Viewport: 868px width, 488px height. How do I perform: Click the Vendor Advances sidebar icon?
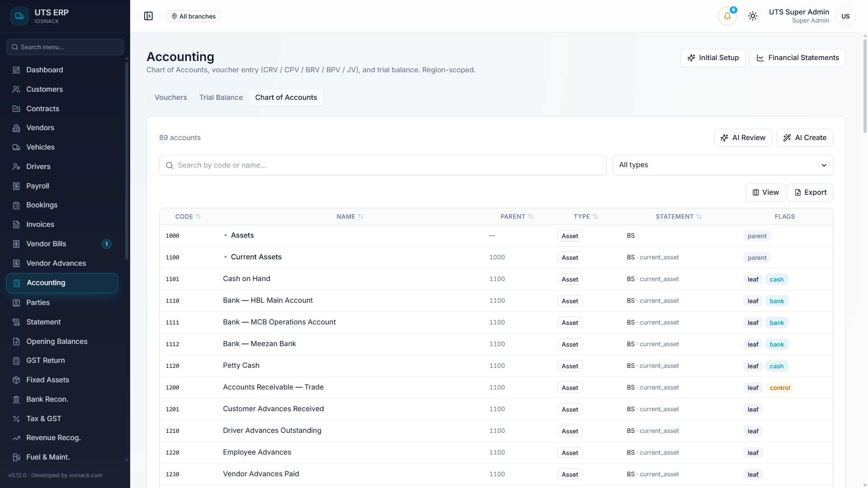(16, 263)
